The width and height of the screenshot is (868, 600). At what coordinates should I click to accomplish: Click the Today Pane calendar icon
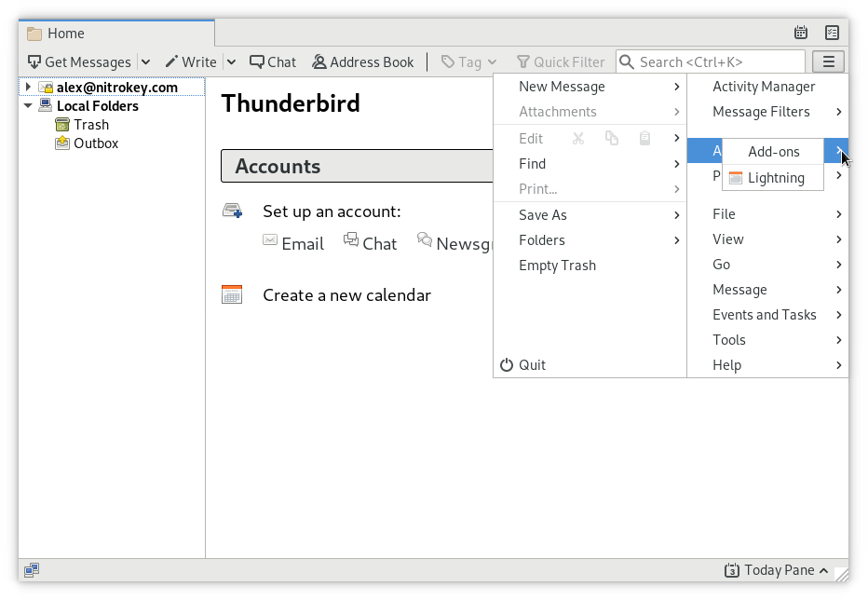[x=732, y=570]
